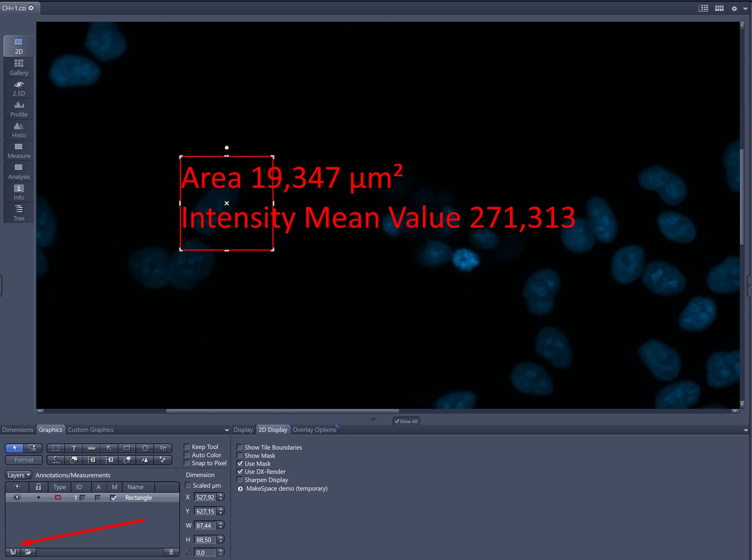The height and width of the screenshot is (560, 752).
Task: Click the Format button
Action: point(23,460)
